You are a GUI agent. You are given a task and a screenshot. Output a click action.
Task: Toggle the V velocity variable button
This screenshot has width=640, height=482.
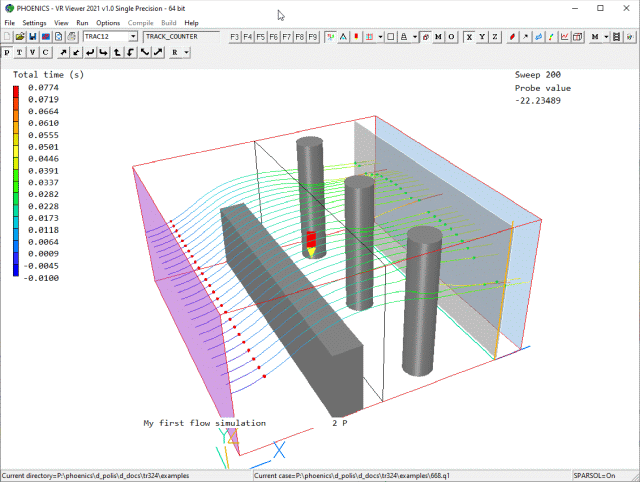point(33,52)
